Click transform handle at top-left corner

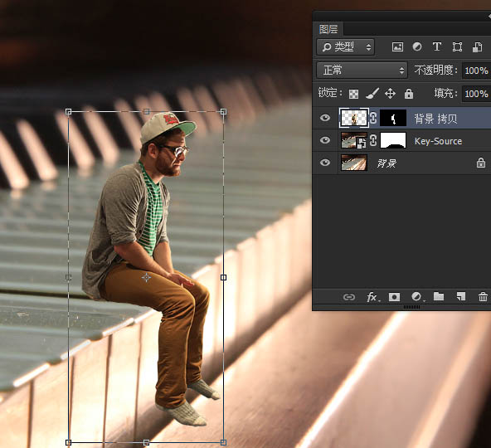tap(68, 111)
